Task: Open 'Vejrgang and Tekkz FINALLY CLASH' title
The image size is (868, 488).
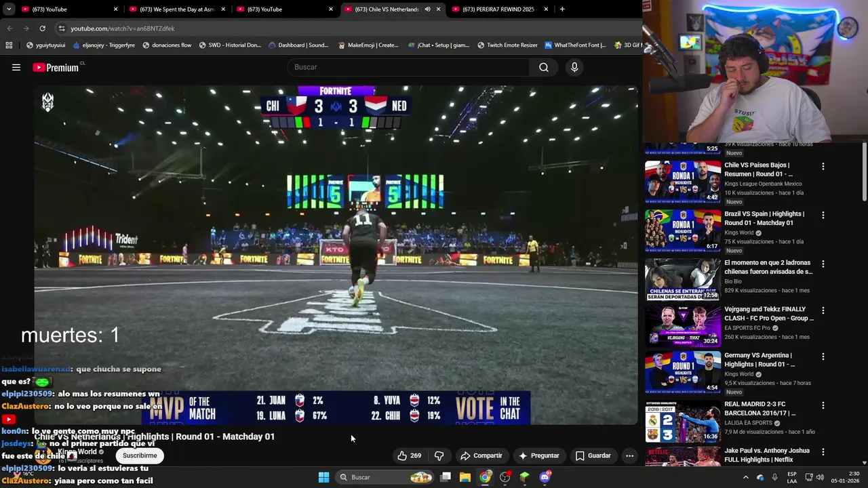Action: (769, 314)
